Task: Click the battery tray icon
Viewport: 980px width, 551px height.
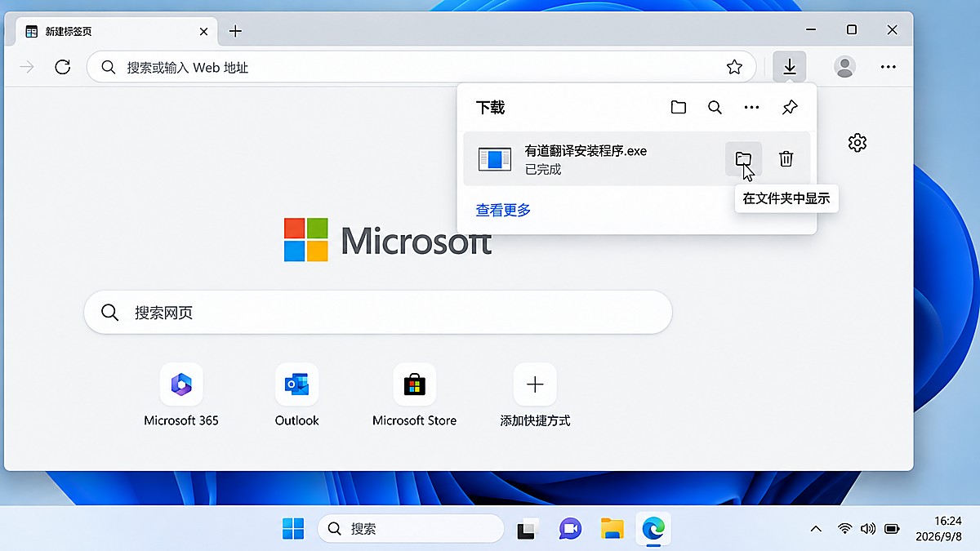Action: (892, 529)
